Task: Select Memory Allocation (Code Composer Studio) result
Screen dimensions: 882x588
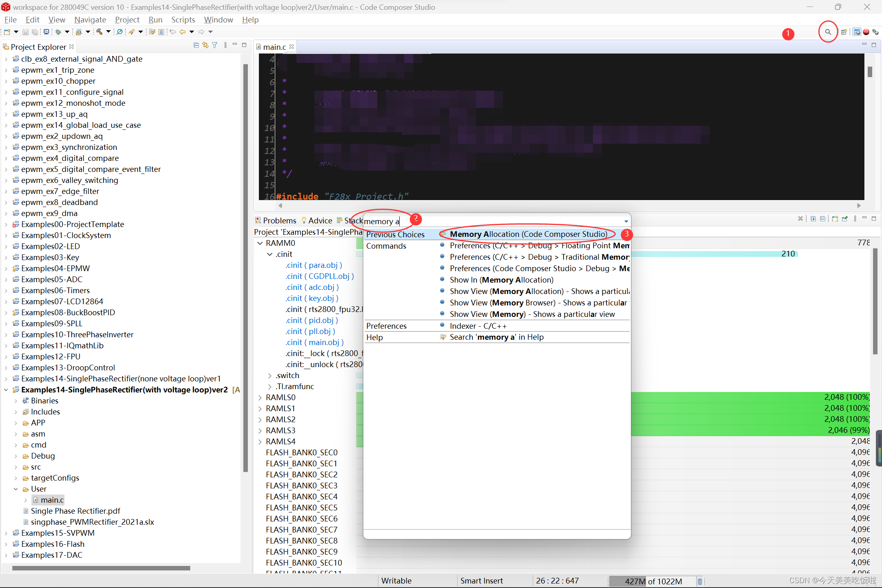Action: (528, 234)
